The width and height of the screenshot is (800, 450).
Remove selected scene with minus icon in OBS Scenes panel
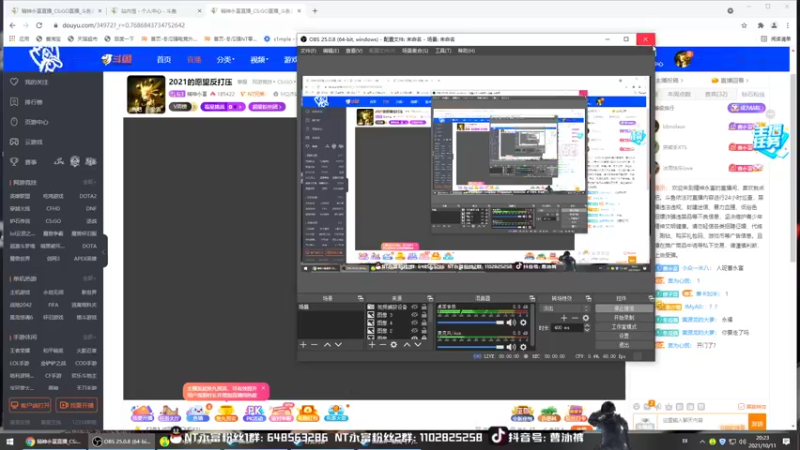coord(314,345)
